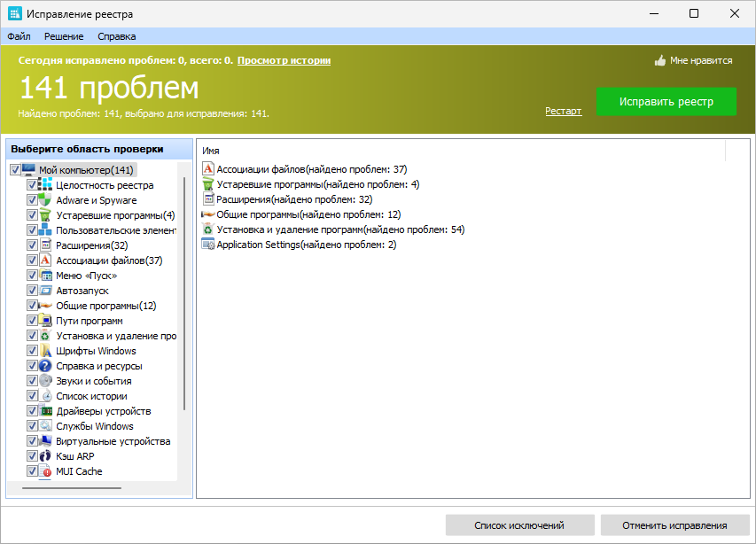The height and width of the screenshot is (544, 756).
Task: Click the Кэш ARP icon
Action: tap(43, 455)
